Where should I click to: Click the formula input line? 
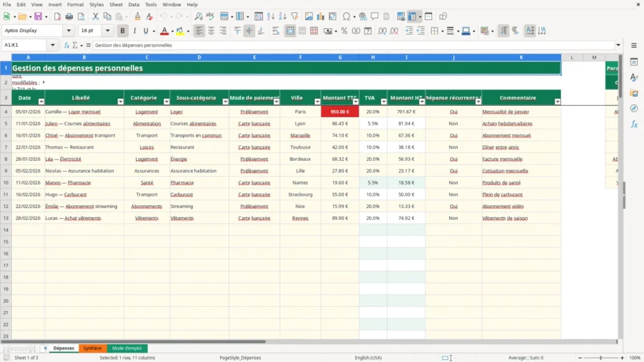tap(353, 45)
